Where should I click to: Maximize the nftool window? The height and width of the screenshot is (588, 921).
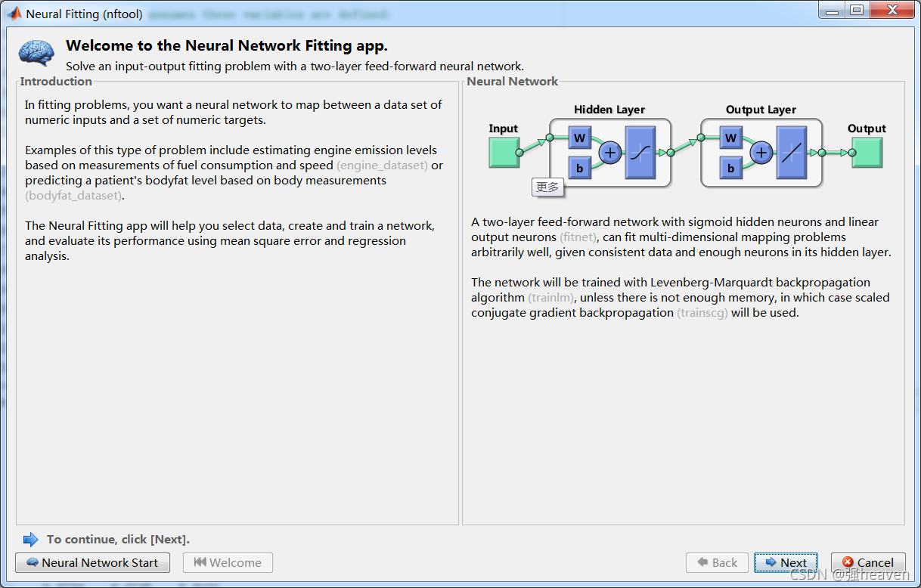click(856, 10)
